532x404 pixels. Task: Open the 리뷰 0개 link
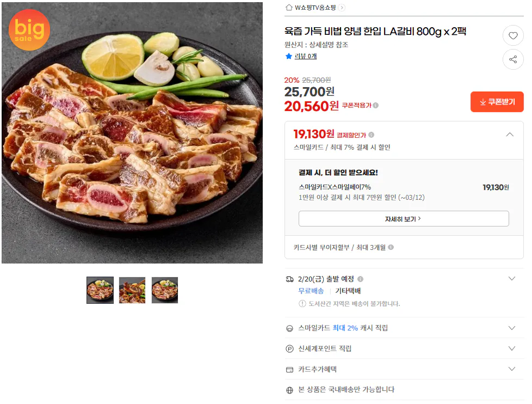click(307, 56)
